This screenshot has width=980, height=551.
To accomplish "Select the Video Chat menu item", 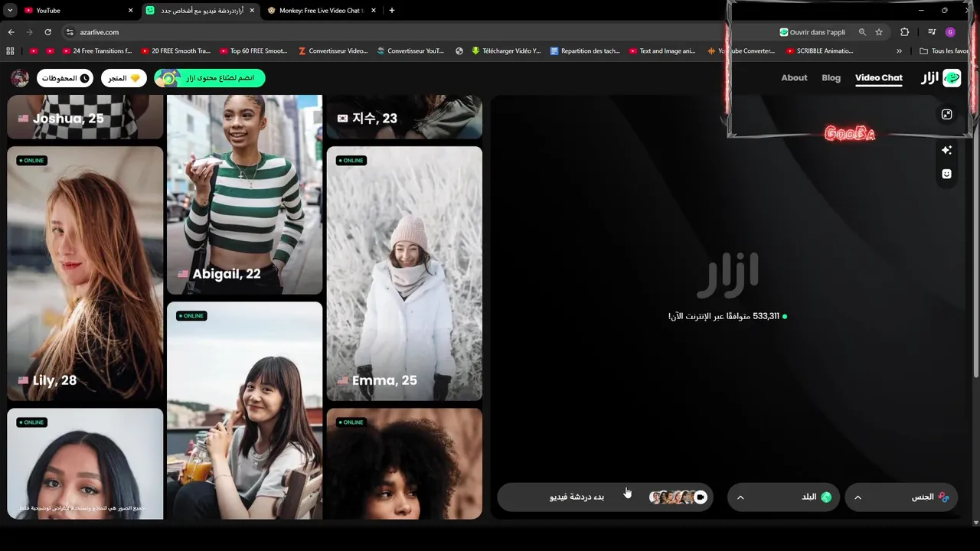I will click(x=878, y=78).
